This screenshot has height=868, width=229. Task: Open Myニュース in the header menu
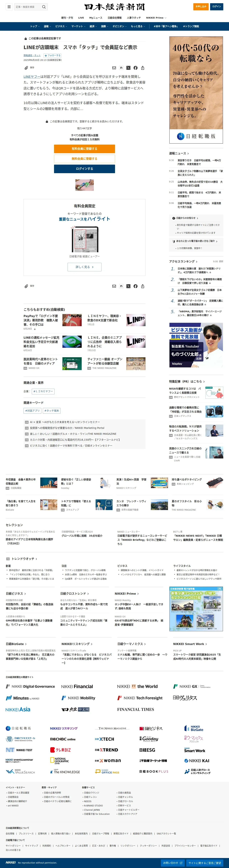[x=96, y=18]
